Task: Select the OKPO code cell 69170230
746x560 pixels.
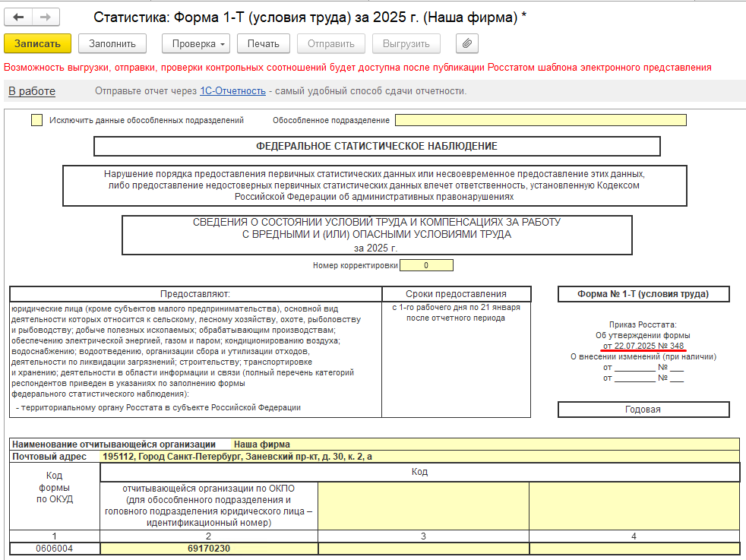Action: click(209, 548)
